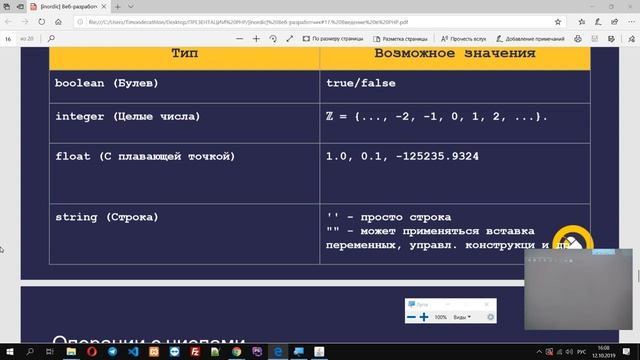This screenshot has height=360, width=640.
Task: Print the PDF document
Action: [x=578, y=39]
